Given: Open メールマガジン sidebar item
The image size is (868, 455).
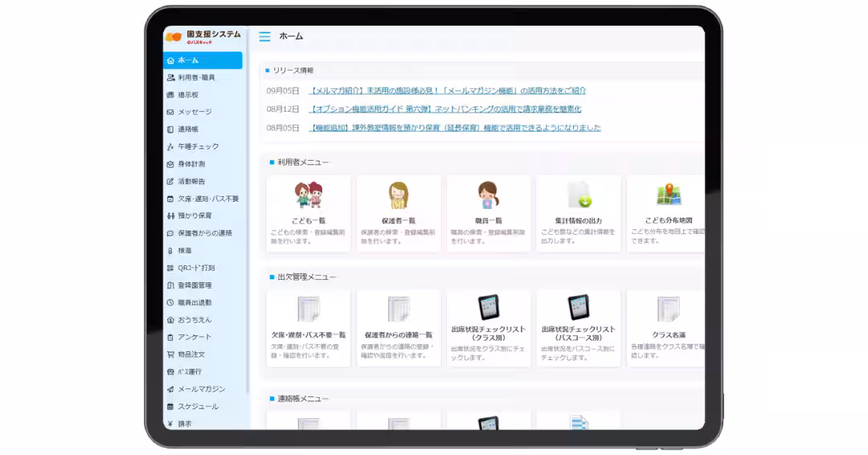Looking at the screenshot, I should tap(201, 389).
